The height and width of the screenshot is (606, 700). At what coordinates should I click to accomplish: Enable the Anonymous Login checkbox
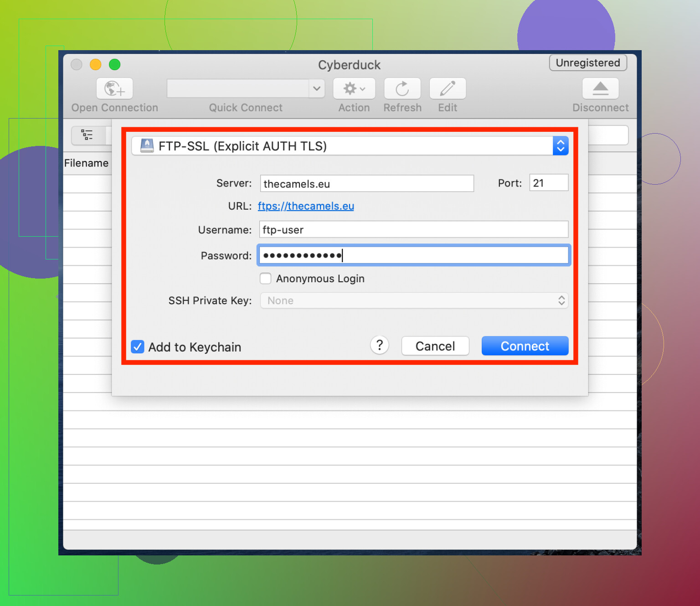266,279
